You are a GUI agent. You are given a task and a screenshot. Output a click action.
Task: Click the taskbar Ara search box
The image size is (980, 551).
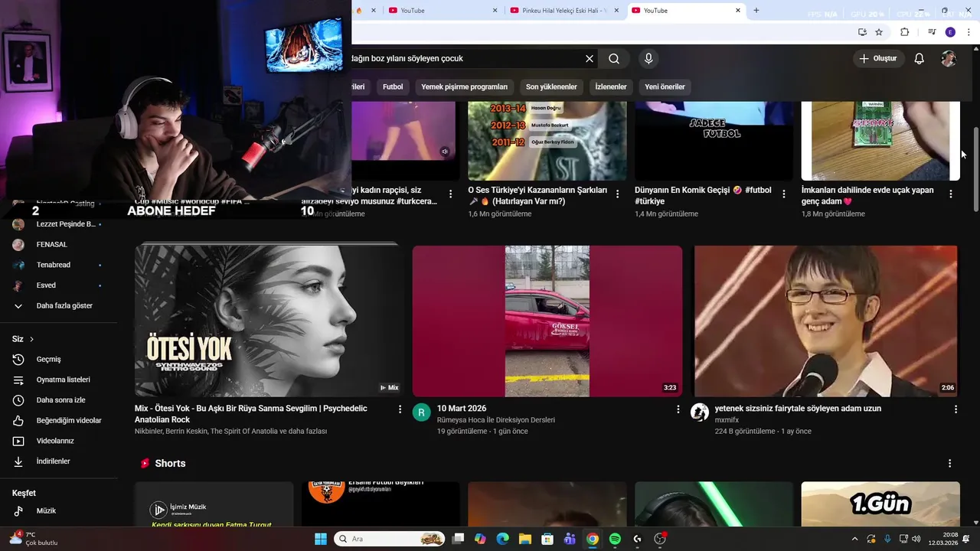390,539
